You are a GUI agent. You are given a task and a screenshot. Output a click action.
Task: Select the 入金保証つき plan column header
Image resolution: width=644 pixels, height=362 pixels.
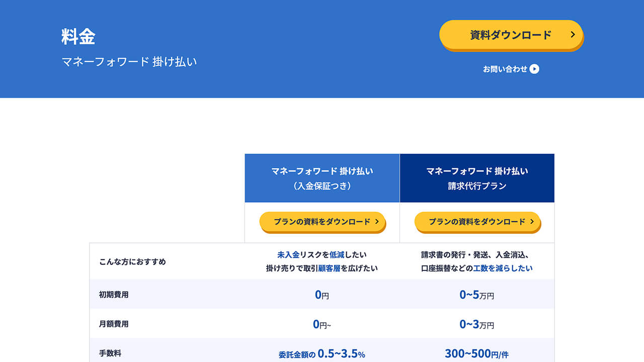pos(322,178)
